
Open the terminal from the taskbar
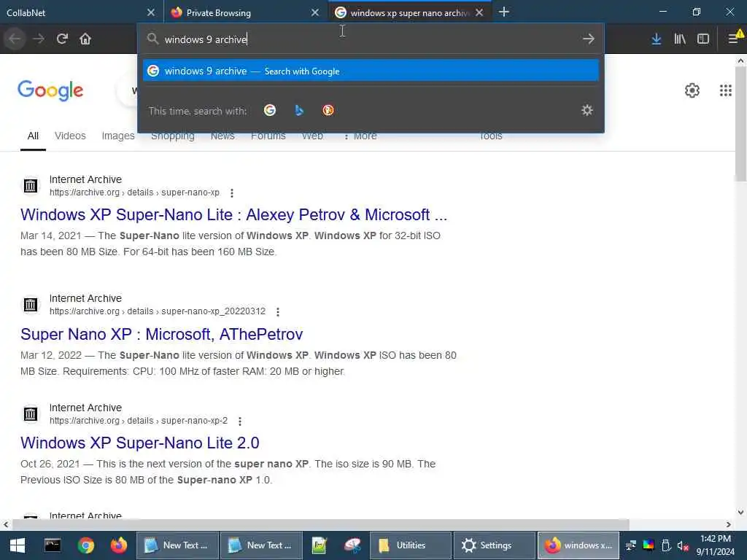coord(53,545)
